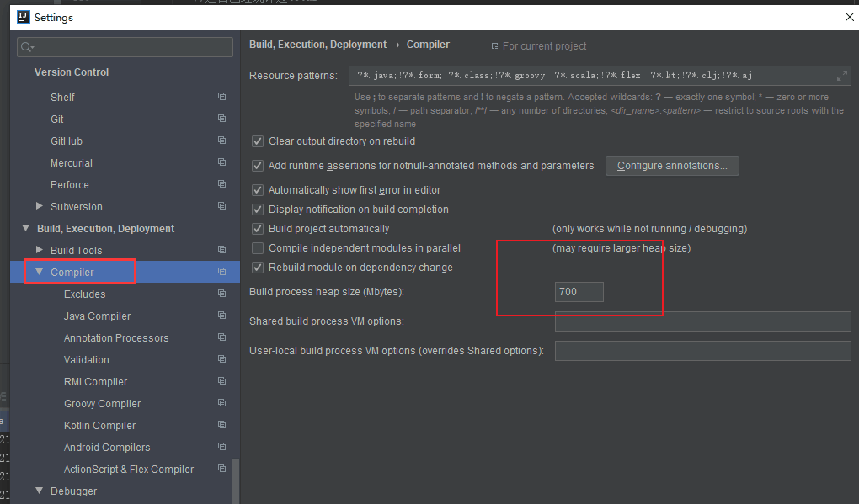Expand the Build Tools node
Viewport: 859px width, 504px height.
(x=38, y=250)
